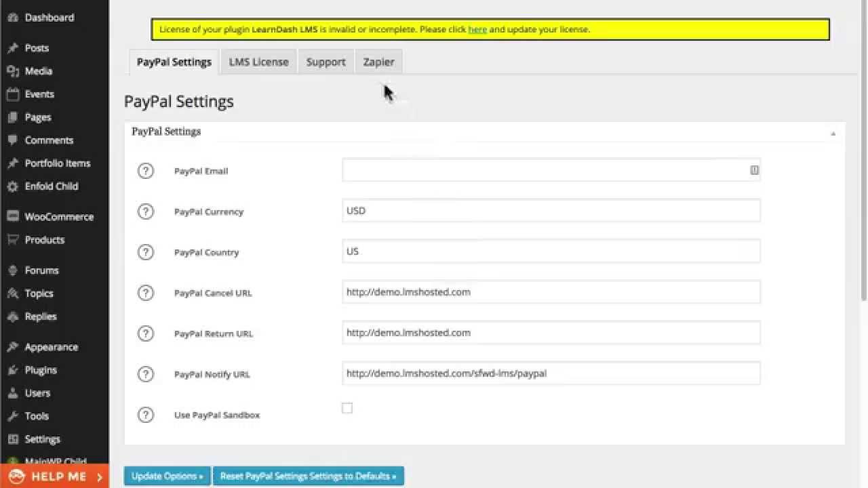Click the Products cart icon
This screenshot has height=488, width=868.
click(12, 240)
